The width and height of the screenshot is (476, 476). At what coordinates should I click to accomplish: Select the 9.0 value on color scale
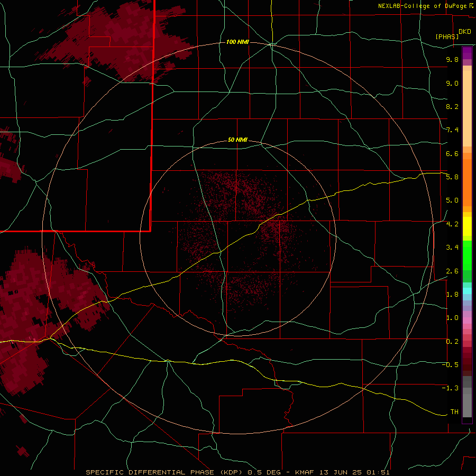click(x=452, y=83)
